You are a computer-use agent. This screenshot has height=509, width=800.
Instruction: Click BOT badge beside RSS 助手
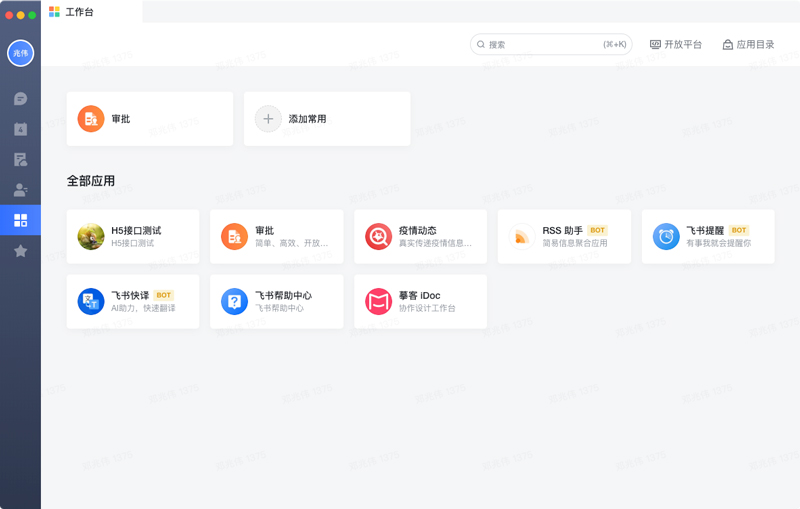coord(597,231)
